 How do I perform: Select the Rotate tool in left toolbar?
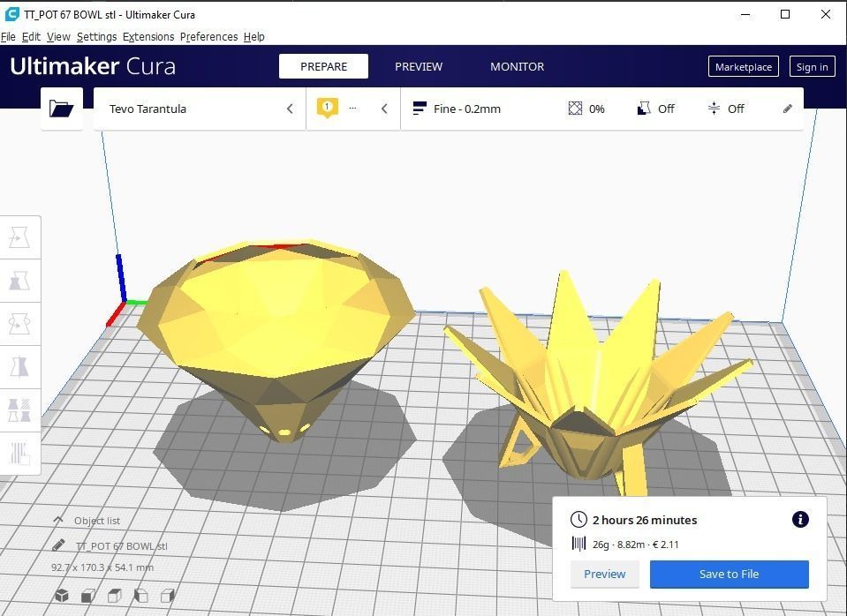(19, 324)
